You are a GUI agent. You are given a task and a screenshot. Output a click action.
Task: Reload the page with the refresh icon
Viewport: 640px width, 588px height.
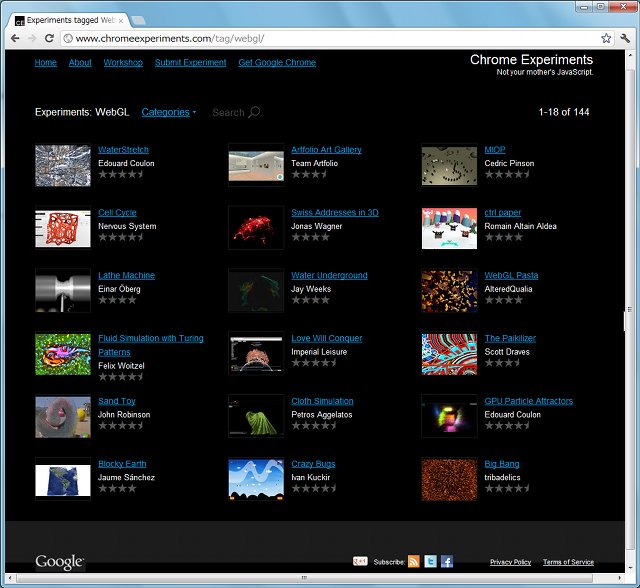[x=49, y=38]
